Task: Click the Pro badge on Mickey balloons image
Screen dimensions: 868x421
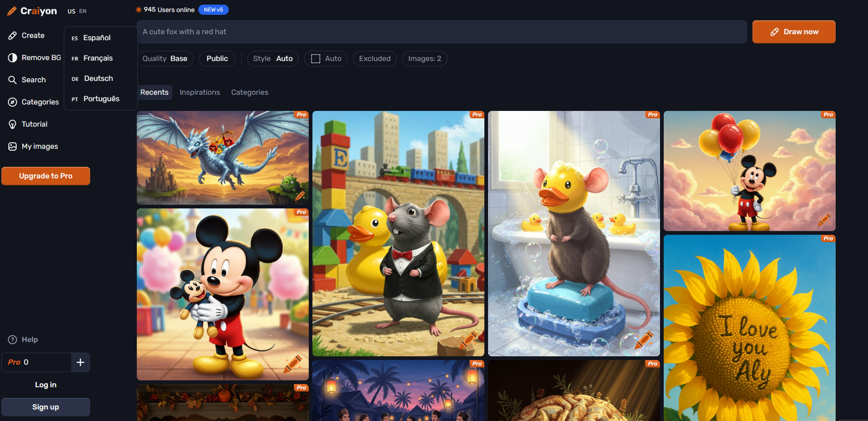Action: click(828, 115)
